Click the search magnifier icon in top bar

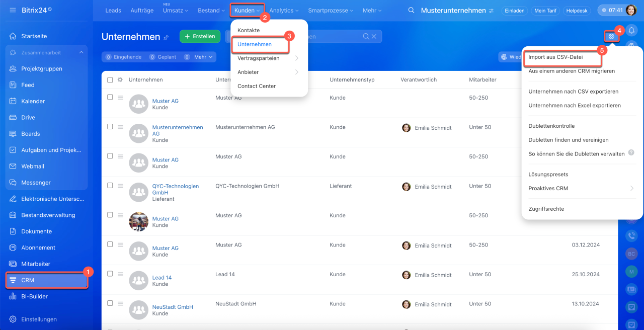(x=412, y=10)
